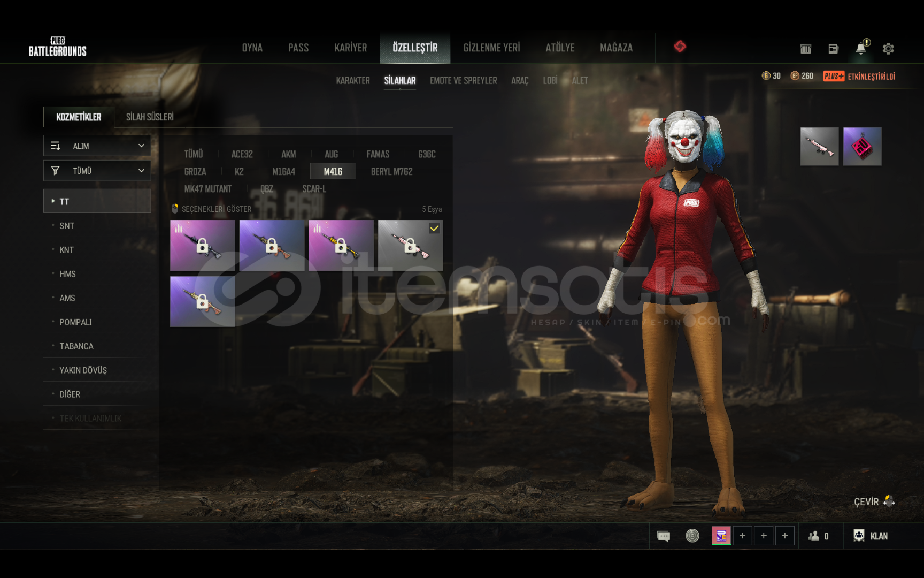
Task: Filter weapons by FAMAS
Action: point(378,154)
